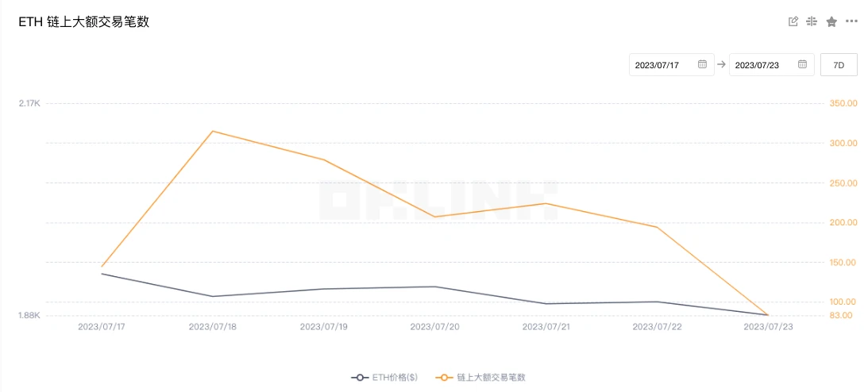Click the arrow between the date fields
This screenshot has width=868, height=392.
tap(721, 65)
